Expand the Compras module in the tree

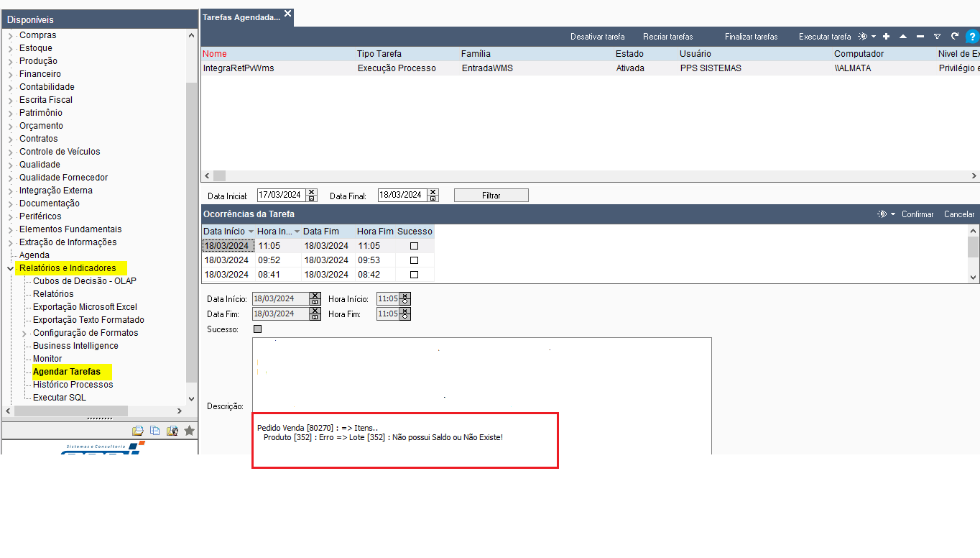pos(10,35)
